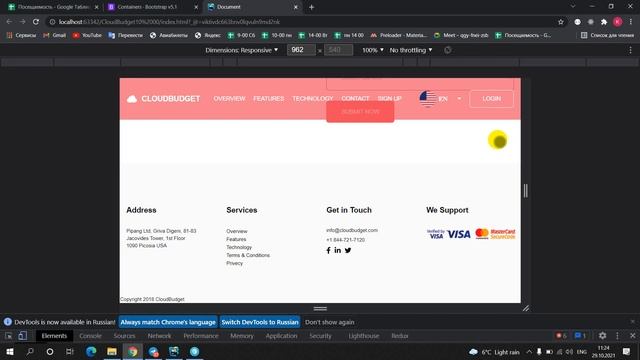Open Task View on taskbar
The width and height of the screenshot is (640, 360).
69,351
